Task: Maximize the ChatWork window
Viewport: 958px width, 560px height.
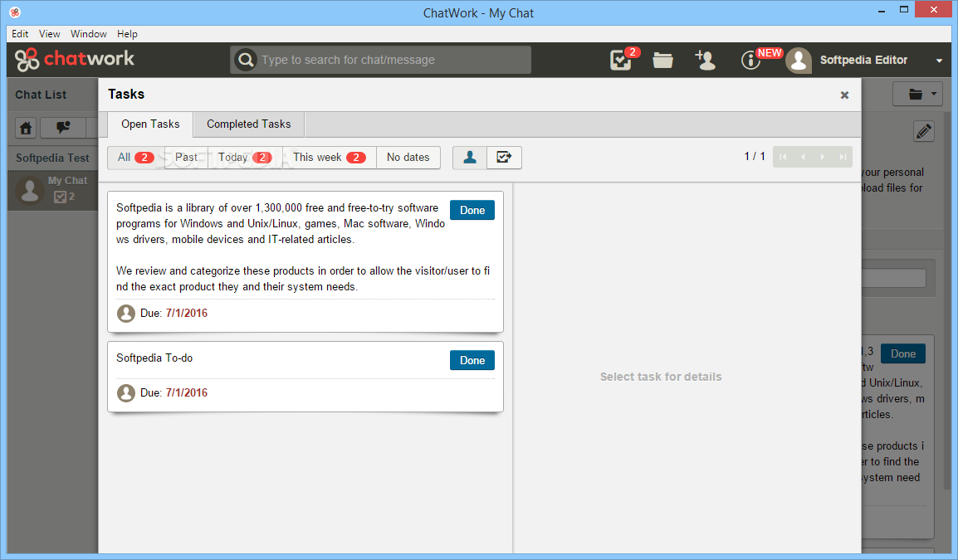Action: [x=904, y=10]
